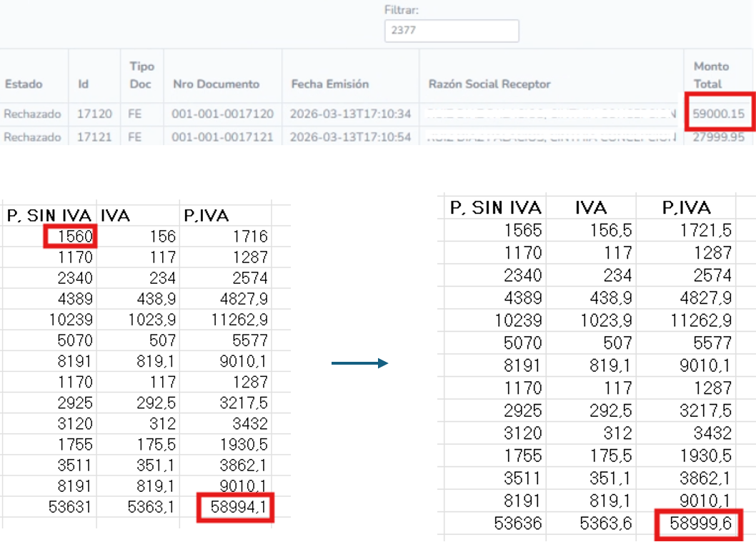Select the 1721,5 cell in right table

707,231
